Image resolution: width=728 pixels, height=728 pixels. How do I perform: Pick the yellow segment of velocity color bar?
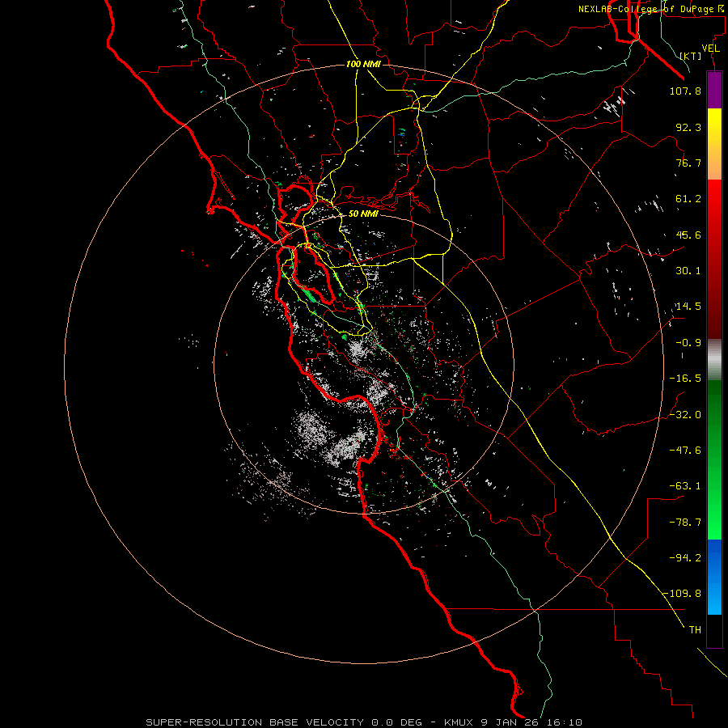click(714, 144)
